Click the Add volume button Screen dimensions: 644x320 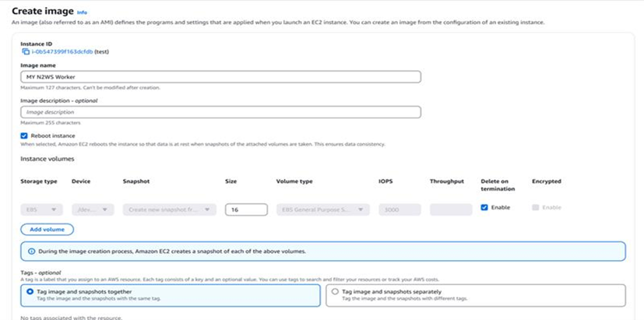(x=48, y=230)
